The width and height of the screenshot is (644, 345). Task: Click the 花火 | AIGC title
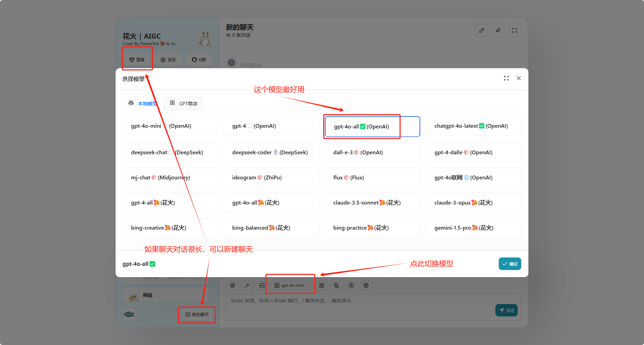click(142, 36)
